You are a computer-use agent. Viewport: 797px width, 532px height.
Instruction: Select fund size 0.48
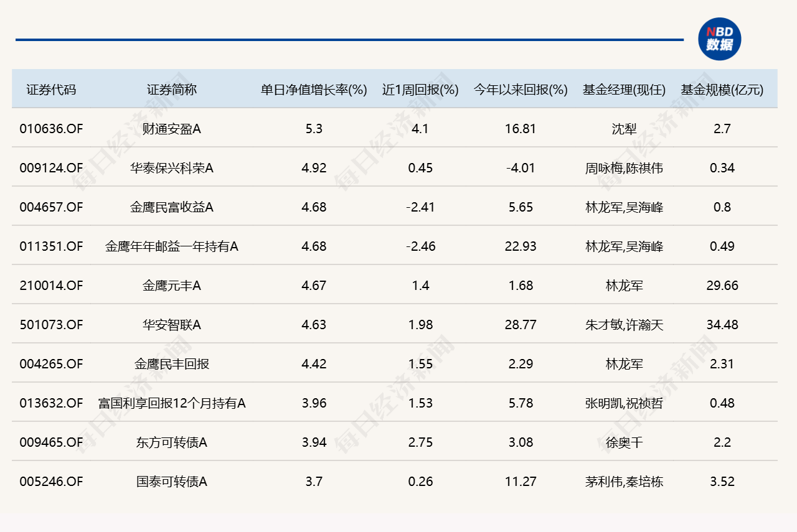[722, 403]
